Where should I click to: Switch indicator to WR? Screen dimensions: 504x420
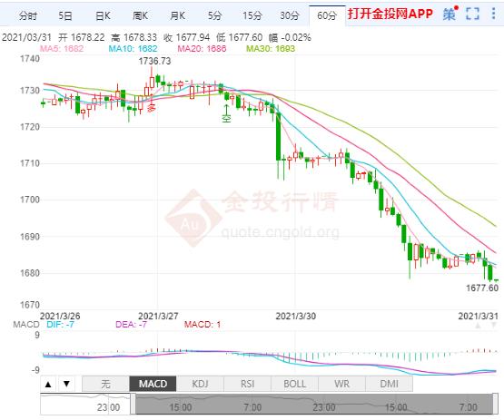click(342, 384)
